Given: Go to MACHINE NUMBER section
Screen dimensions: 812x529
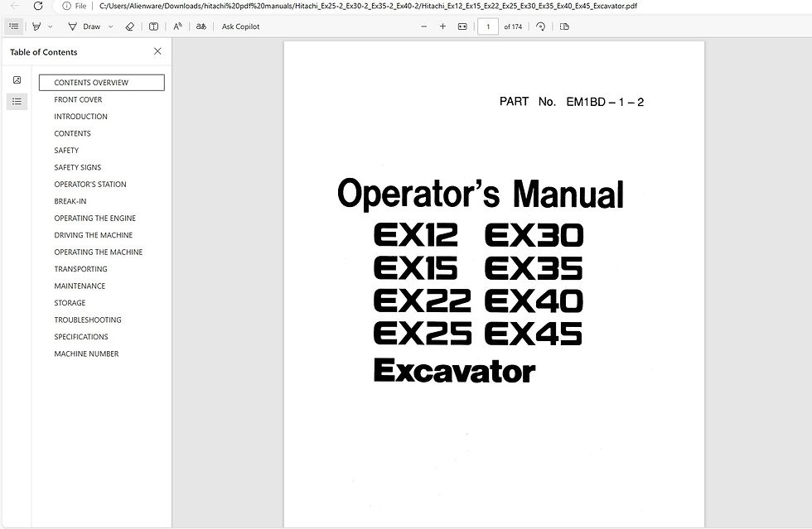Looking at the screenshot, I should pos(86,353).
